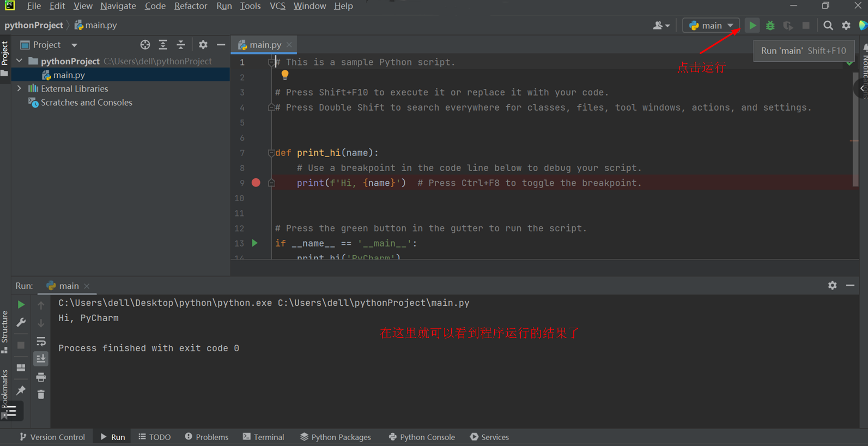Screen dimensions: 868x446
Task: Toggle the breakpoint on line 9
Action: (256, 183)
